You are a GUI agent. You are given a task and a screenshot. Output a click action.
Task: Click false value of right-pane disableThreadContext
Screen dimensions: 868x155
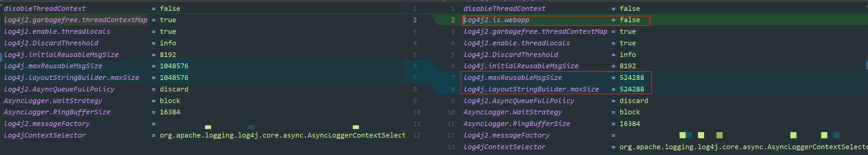tap(630, 9)
